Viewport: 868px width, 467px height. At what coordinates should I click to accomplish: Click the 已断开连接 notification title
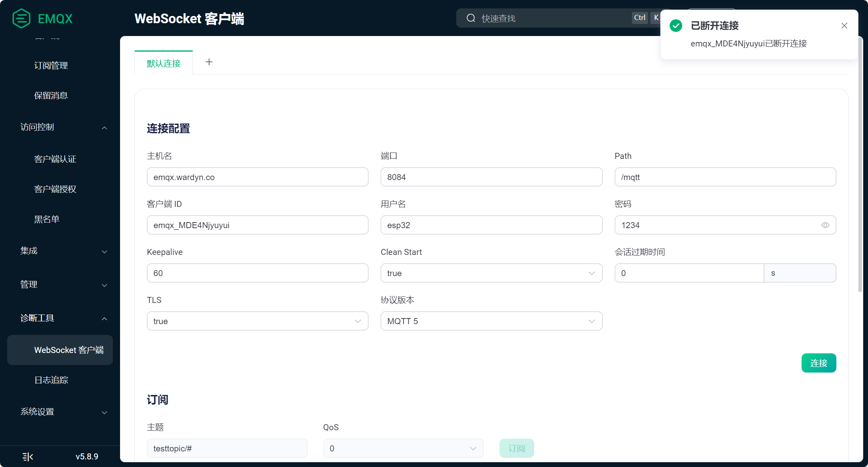point(715,26)
